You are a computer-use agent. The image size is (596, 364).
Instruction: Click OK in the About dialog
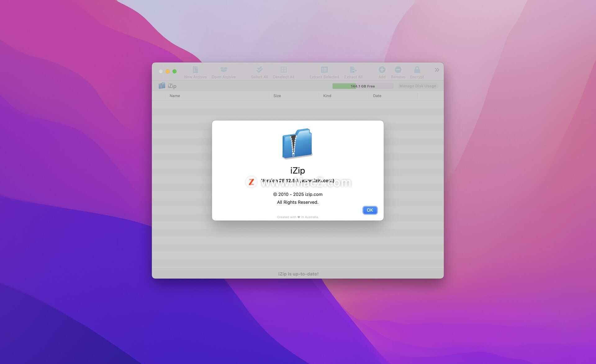click(370, 210)
